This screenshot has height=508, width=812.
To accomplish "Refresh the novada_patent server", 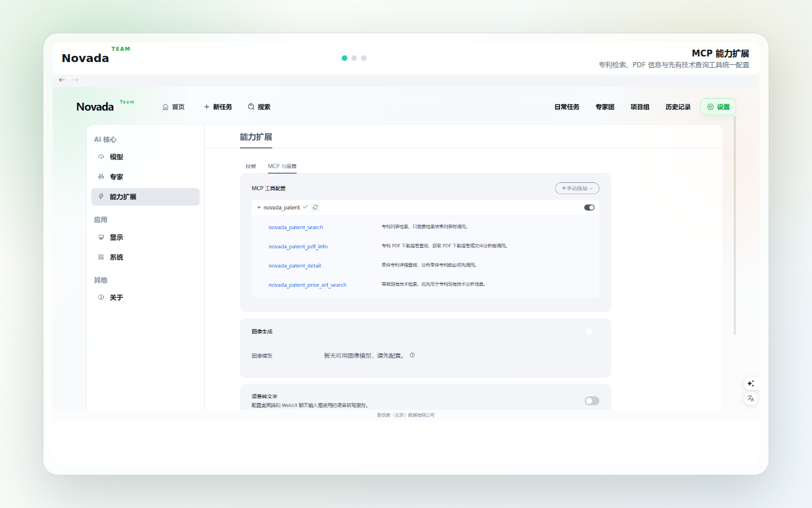I will [x=315, y=207].
